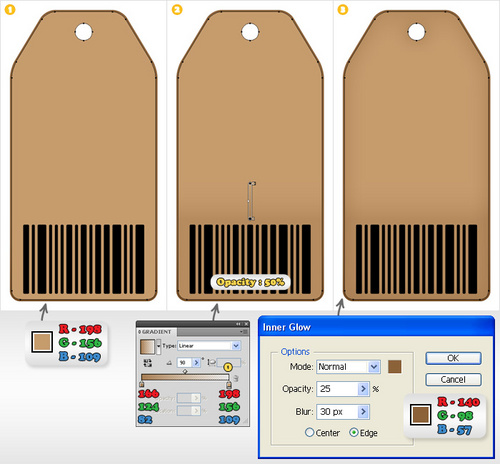500x464 pixels.
Task: Select the right gradient color stop
Action: click(229, 385)
